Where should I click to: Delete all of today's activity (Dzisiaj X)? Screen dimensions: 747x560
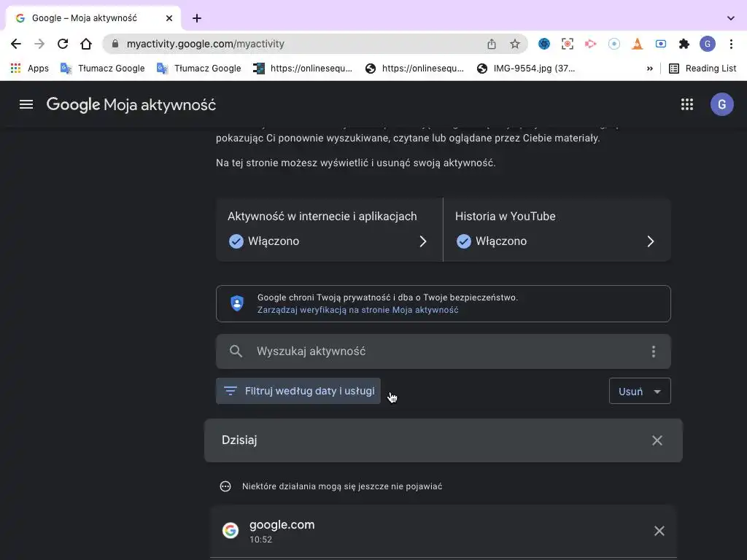click(657, 440)
